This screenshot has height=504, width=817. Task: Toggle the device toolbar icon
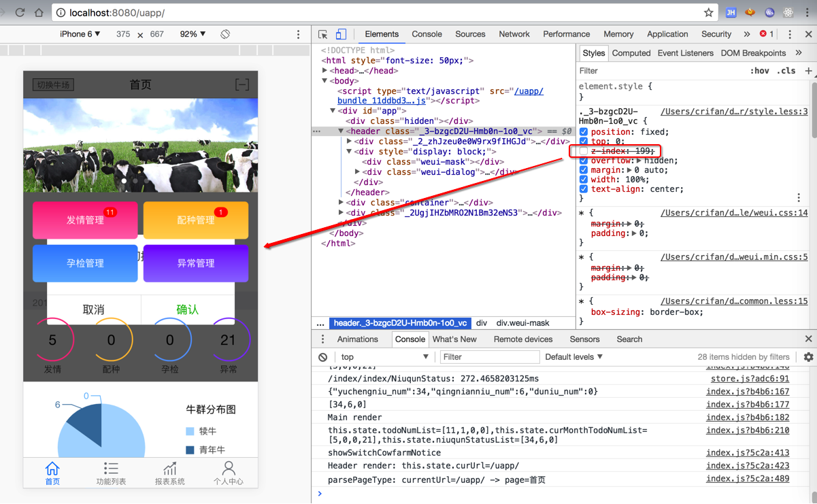(x=341, y=34)
